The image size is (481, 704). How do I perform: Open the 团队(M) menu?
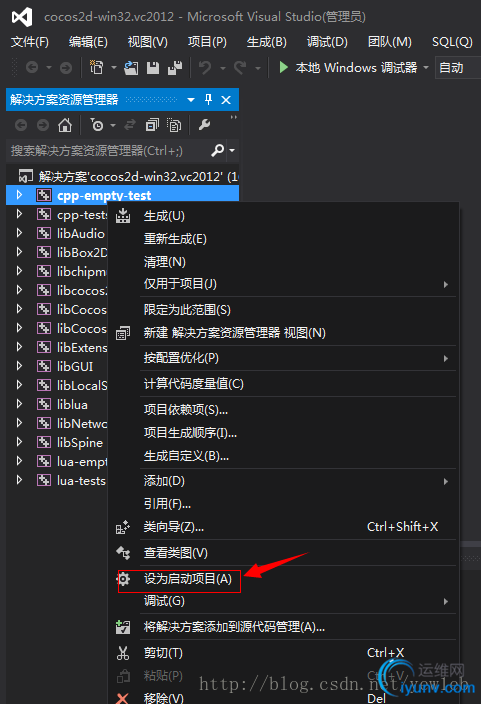coord(389,42)
